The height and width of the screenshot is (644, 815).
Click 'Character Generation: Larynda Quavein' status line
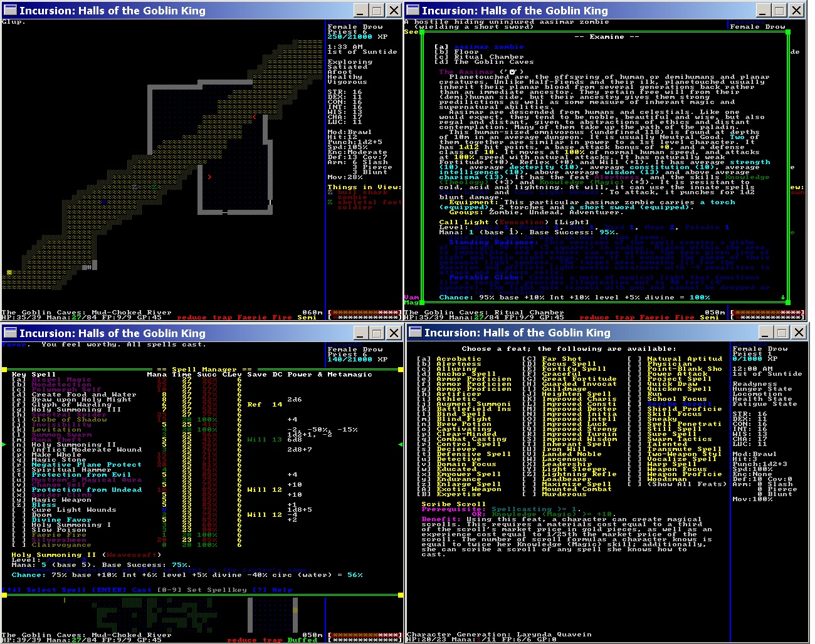point(499,635)
